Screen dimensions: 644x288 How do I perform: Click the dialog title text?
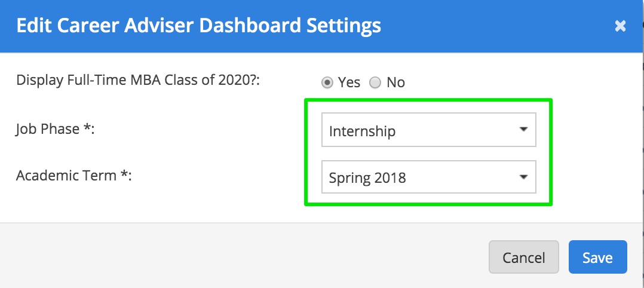tap(198, 26)
